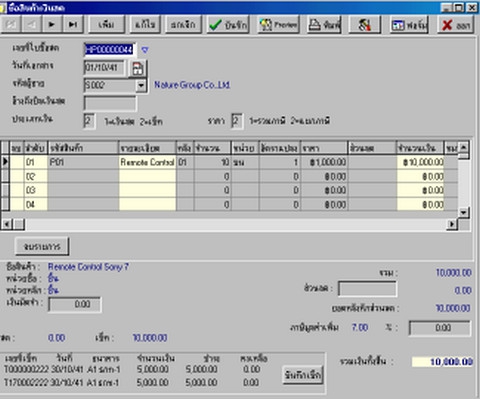Click the product code column header
Image resolution: width=480 pixels, height=399 pixels.
point(83,148)
